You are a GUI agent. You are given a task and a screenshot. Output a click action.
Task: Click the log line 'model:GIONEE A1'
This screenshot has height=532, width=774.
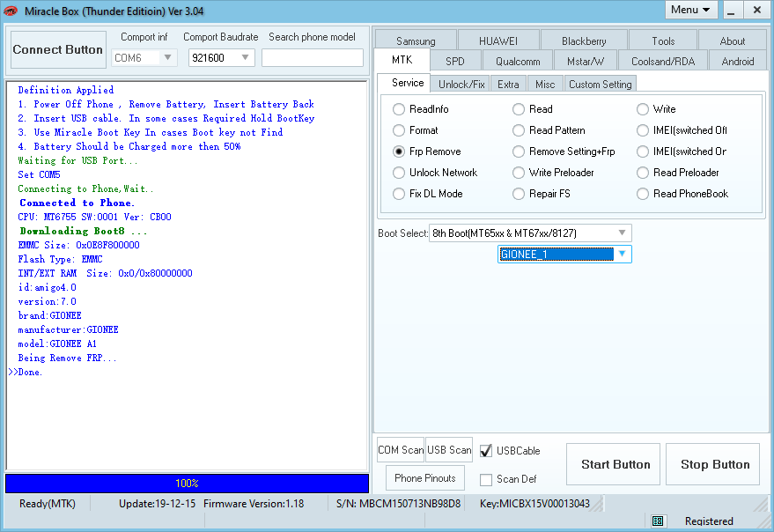(x=57, y=344)
